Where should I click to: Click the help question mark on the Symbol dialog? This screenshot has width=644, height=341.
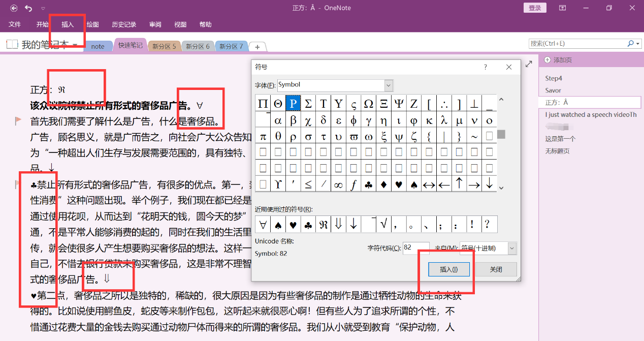(485, 67)
